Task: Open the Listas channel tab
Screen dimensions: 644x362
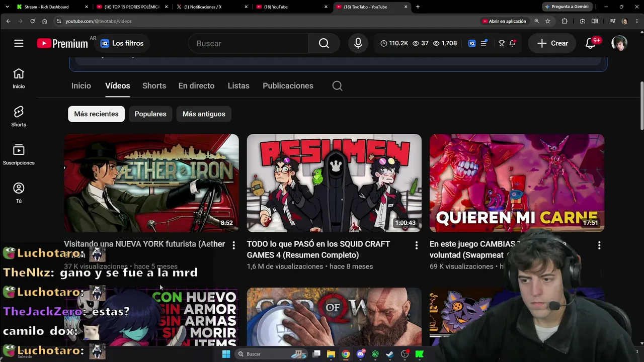Action: (238, 86)
